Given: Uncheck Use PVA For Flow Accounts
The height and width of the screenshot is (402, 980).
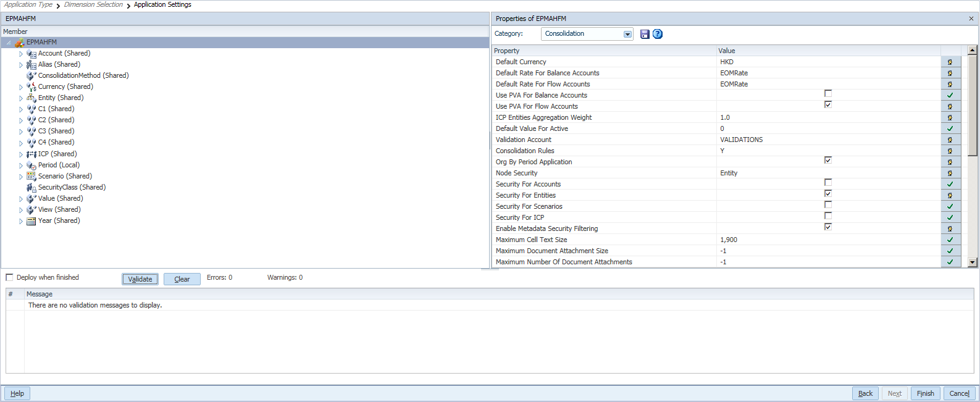Looking at the screenshot, I should pyautogui.click(x=828, y=105).
